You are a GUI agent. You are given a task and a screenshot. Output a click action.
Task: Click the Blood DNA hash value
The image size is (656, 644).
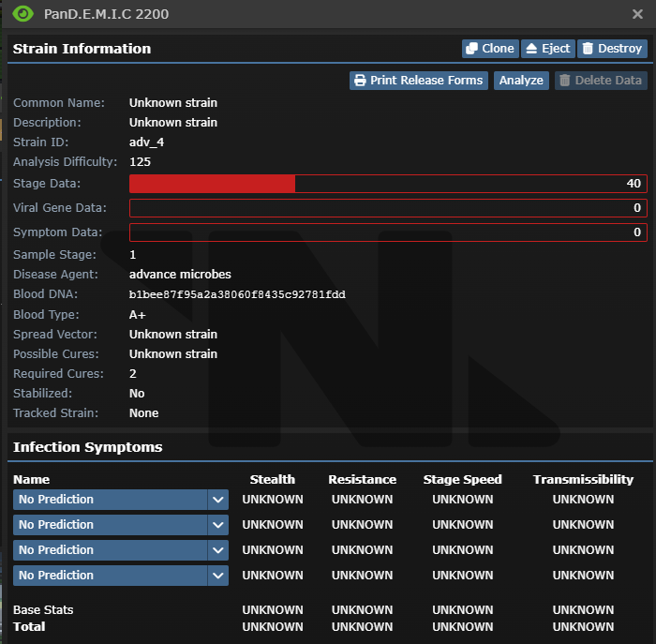237,294
